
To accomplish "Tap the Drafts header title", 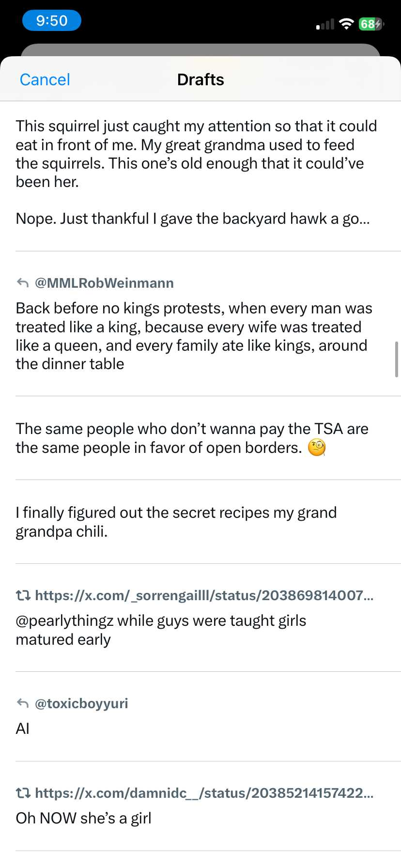I will (x=200, y=79).
